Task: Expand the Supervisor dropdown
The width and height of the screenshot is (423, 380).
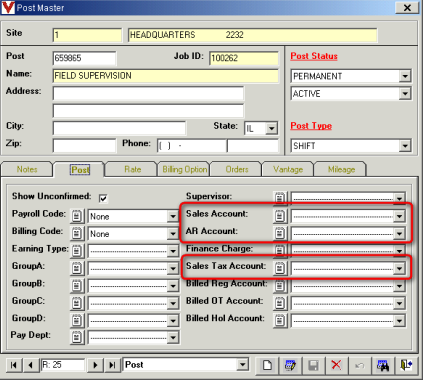Action: coord(399,198)
